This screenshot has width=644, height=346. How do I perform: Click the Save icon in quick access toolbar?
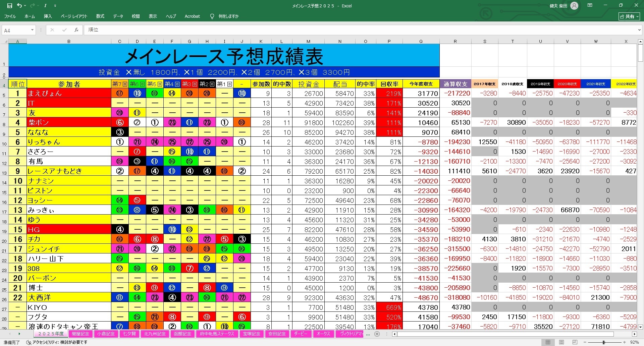pos(9,6)
